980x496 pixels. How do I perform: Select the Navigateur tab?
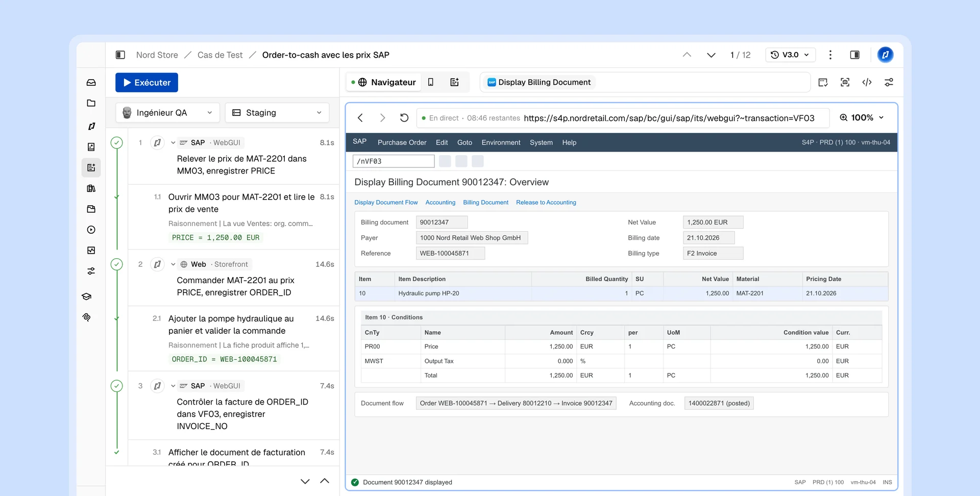point(384,82)
